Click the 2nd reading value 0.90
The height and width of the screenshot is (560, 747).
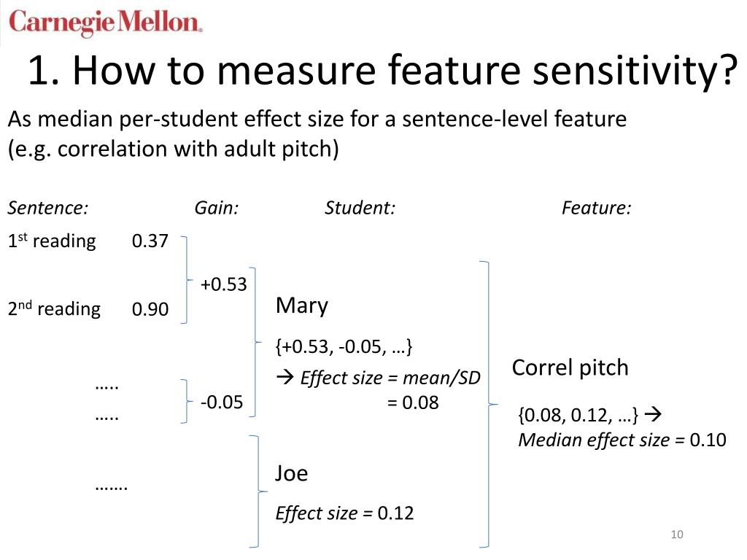pos(150,309)
